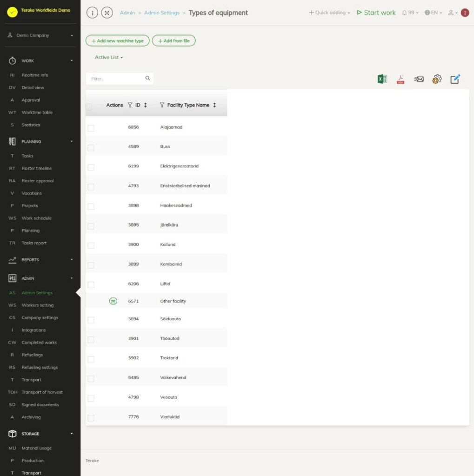Screen dimensions: 474x476
Task: Toggle the select-all checkbox in table header
Action: pyautogui.click(x=89, y=106)
